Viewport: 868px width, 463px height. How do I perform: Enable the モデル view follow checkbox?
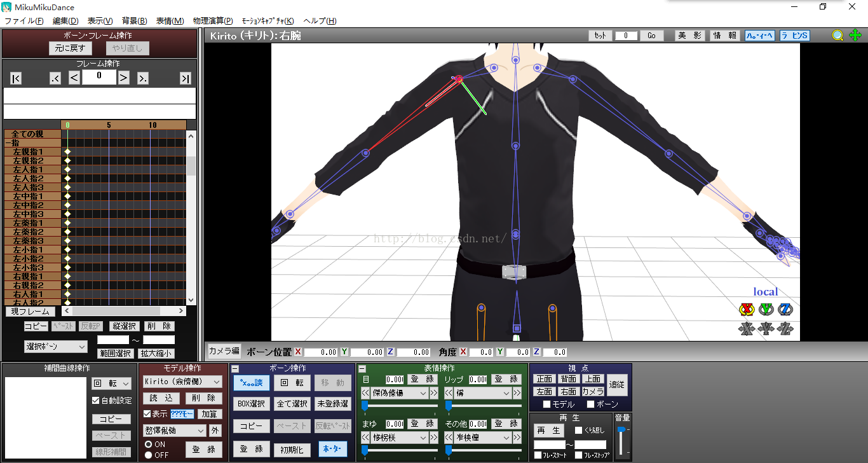pyautogui.click(x=546, y=404)
